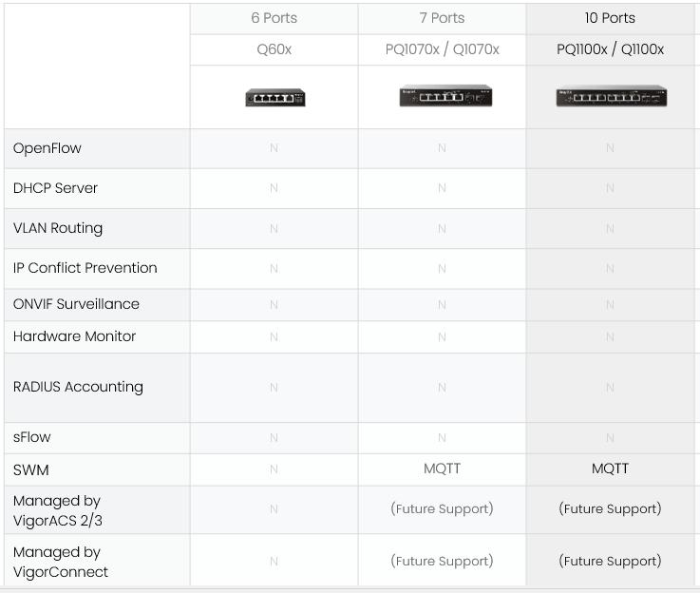This screenshot has width=700, height=593.
Task: Click the Managed by VigorConnect label
Action: coord(61,562)
